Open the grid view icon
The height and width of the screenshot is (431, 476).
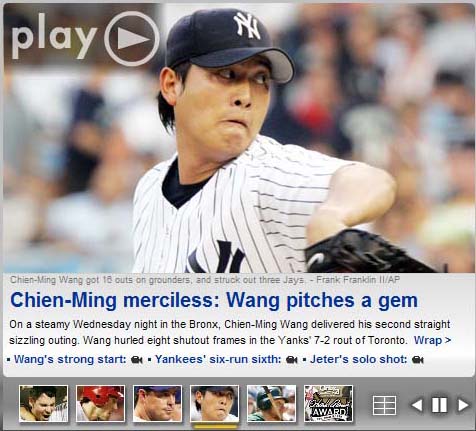pos(384,405)
